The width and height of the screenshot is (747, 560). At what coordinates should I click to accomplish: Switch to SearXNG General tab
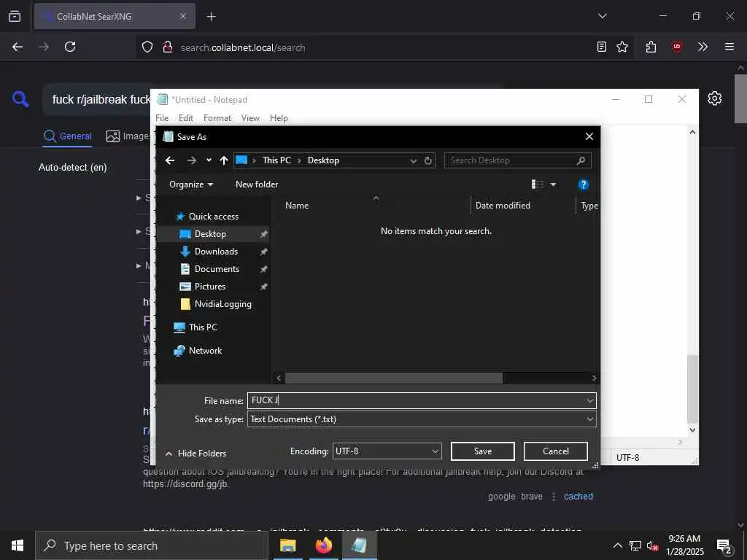coord(68,136)
